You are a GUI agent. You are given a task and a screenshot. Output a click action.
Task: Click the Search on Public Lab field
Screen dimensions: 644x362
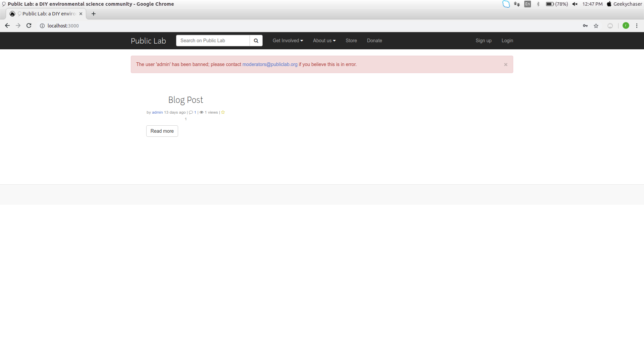213,41
